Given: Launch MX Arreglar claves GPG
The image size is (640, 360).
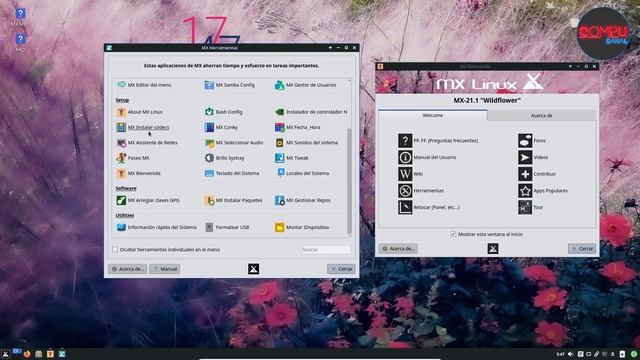Looking at the screenshot, I should [x=148, y=200].
